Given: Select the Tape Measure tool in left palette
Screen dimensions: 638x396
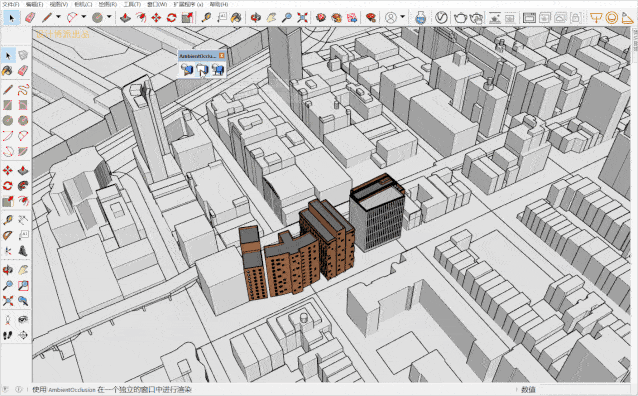Looking at the screenshot, I should [8, 220].
